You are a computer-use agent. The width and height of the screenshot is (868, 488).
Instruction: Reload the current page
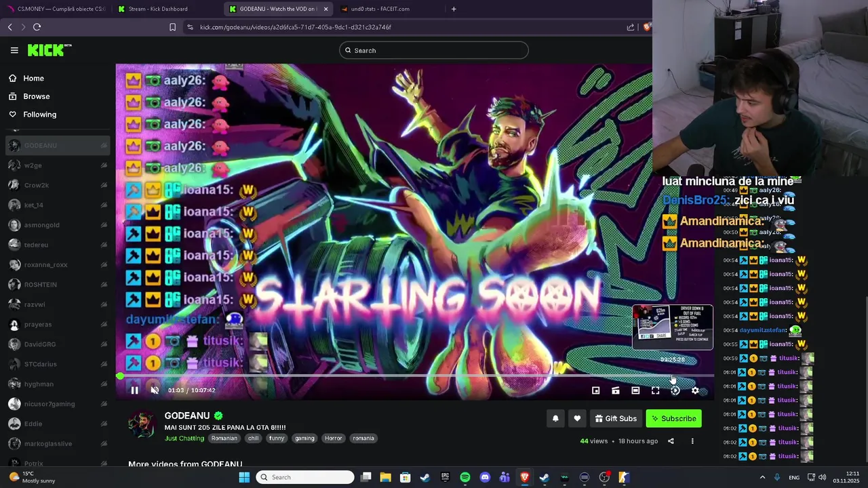coord(37,27)
